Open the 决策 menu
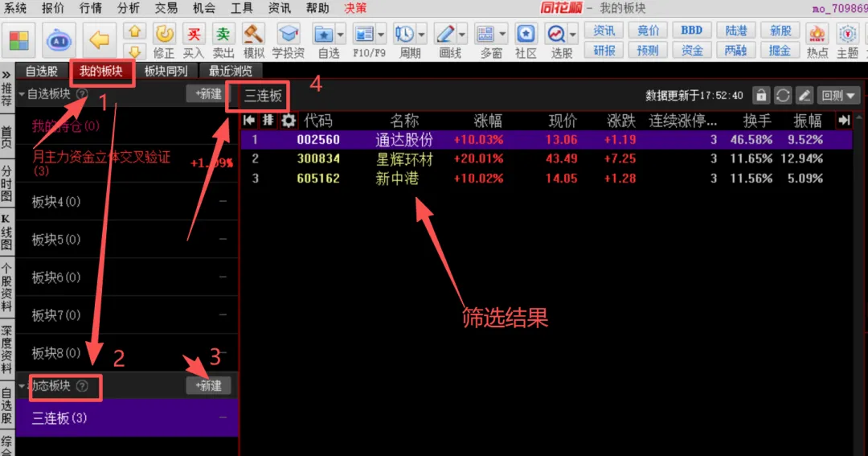Viewport: 868px width, 456px height. click(355, 8)
